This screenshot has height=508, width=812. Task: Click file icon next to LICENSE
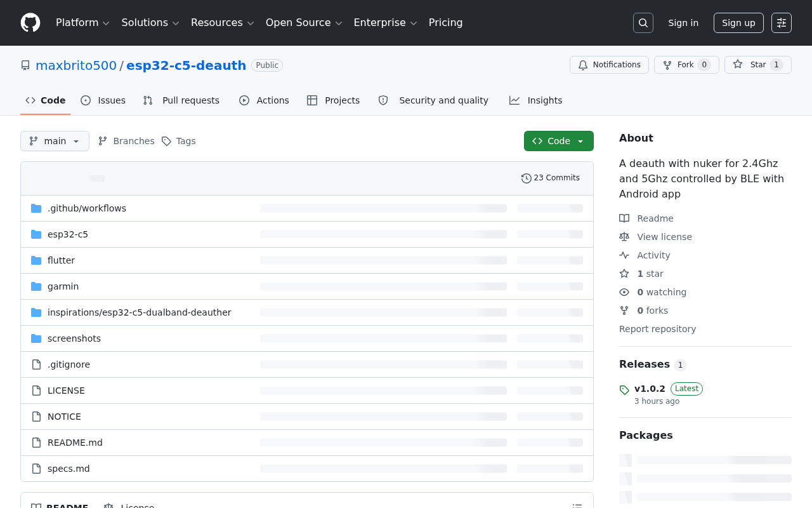pos(36,391)
